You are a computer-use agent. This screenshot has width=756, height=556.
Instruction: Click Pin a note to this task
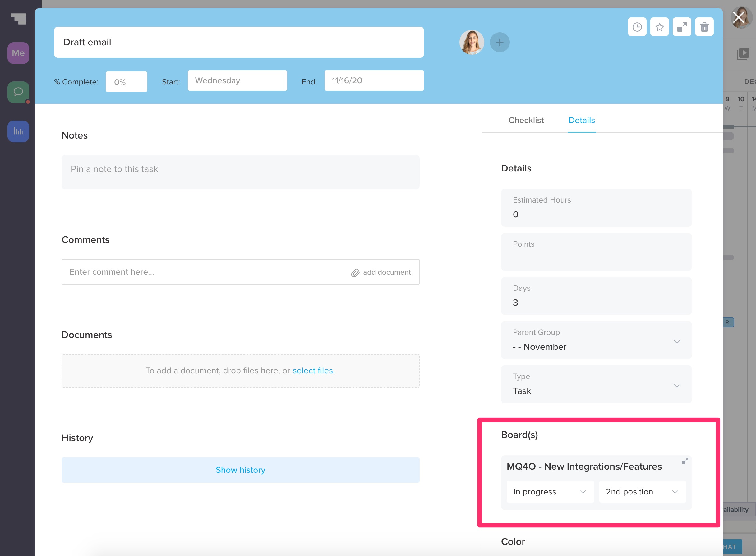114,169
